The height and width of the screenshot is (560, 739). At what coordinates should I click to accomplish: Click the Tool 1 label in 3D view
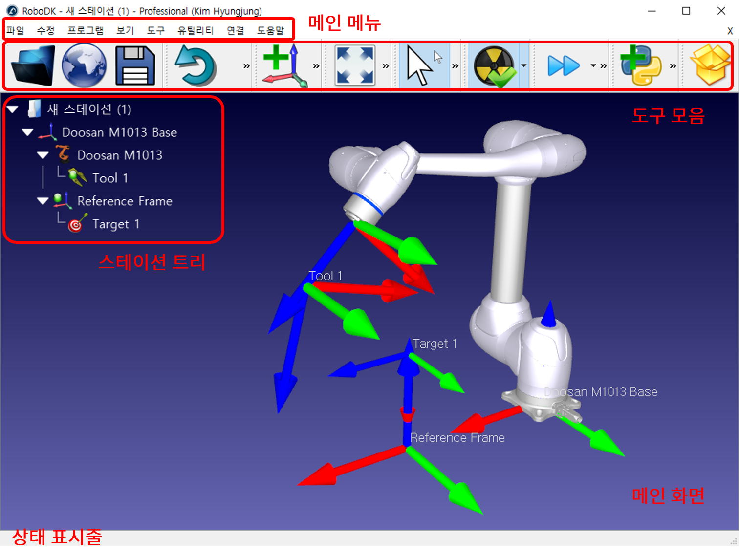(326, 276)
